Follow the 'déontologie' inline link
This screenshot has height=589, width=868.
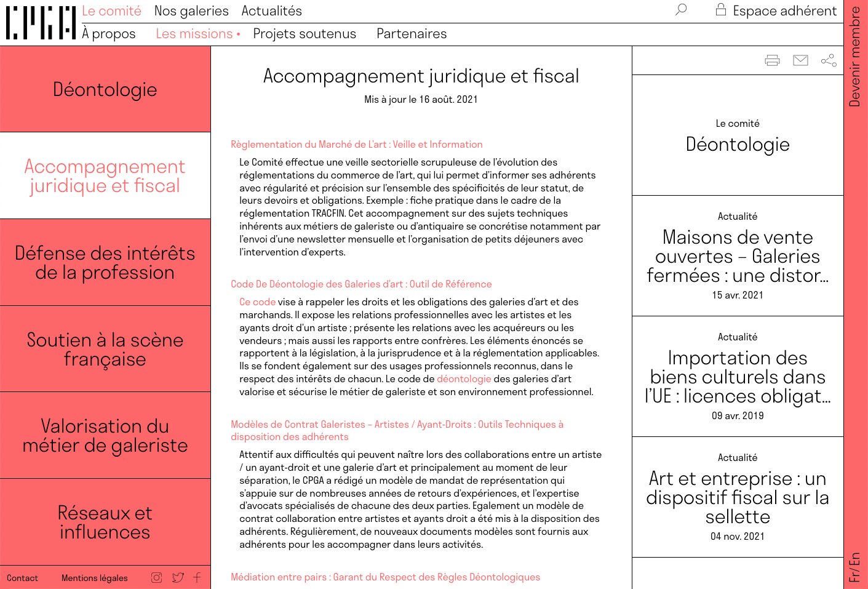[464, 379]
